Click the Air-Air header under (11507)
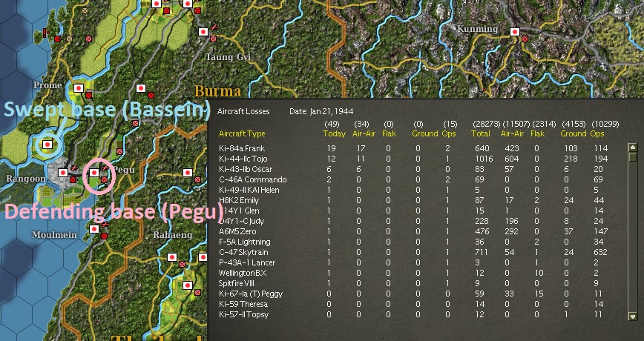The image size is (644, 341). click(512, 133)
